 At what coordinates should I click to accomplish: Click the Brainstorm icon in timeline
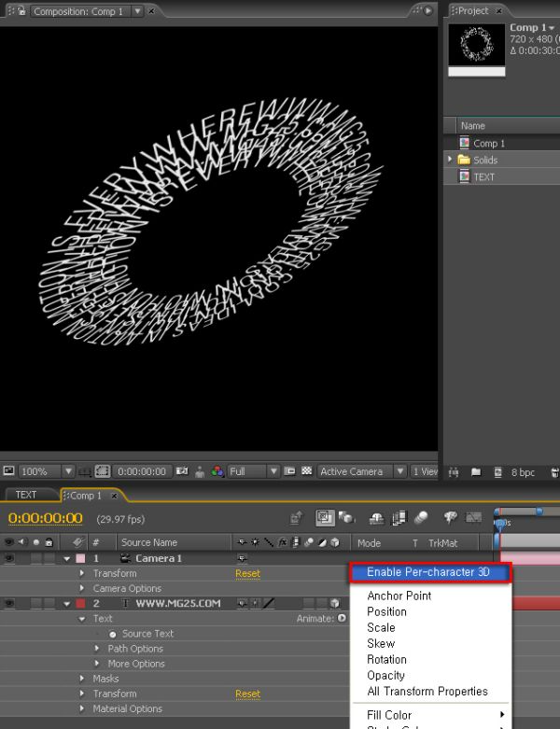(450, 517)
